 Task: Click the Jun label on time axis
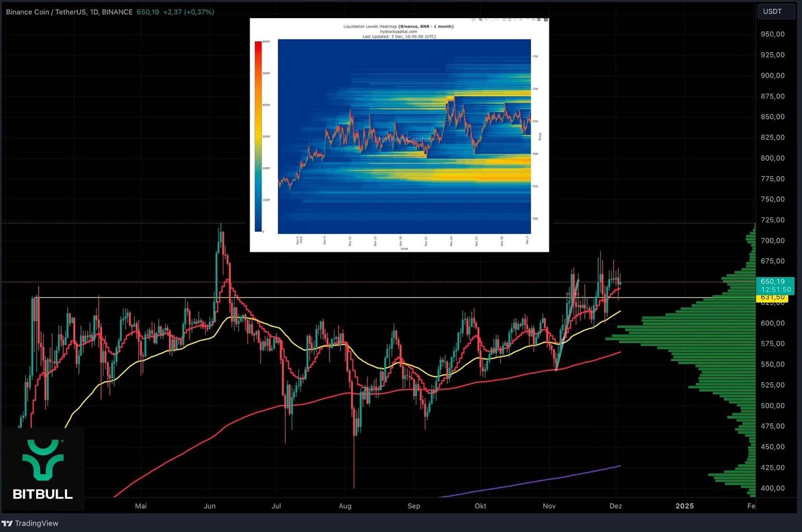coord(210,506)
